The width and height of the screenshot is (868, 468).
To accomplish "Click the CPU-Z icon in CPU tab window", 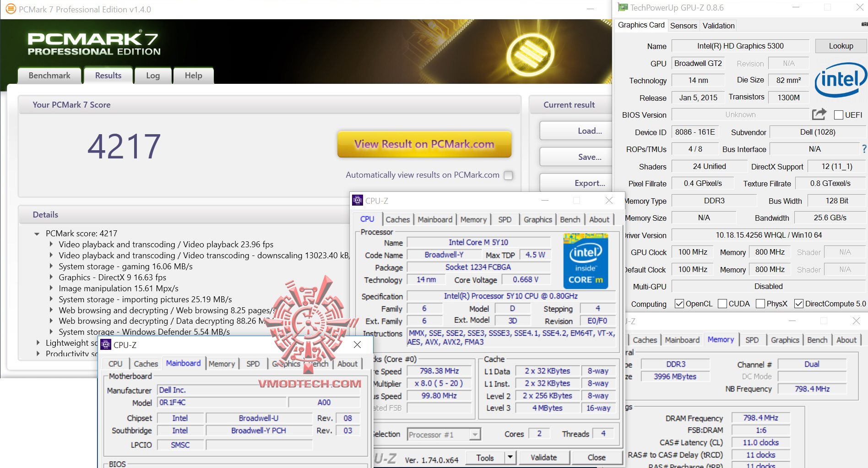I will coord(357,201).
